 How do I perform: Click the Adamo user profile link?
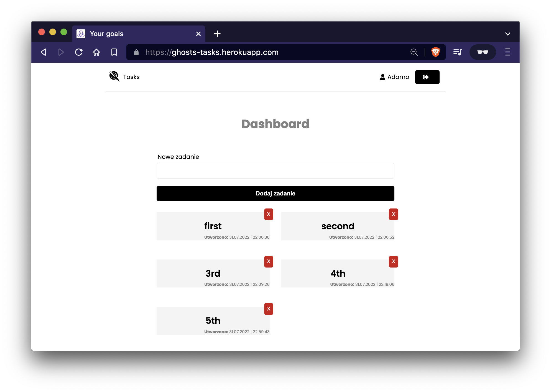coord(394,77)
